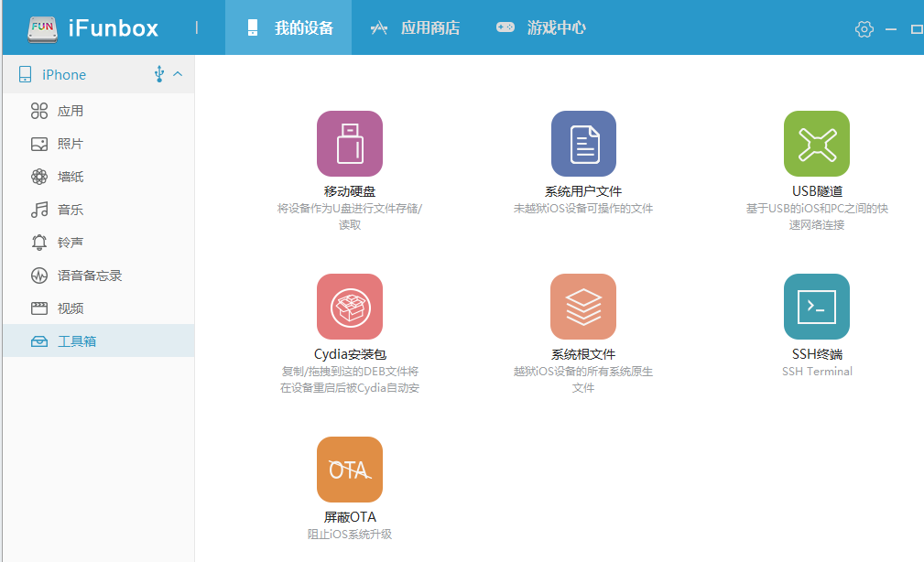
Task: Click the 我的设备 phone tab icon
Action: [252, 27]
